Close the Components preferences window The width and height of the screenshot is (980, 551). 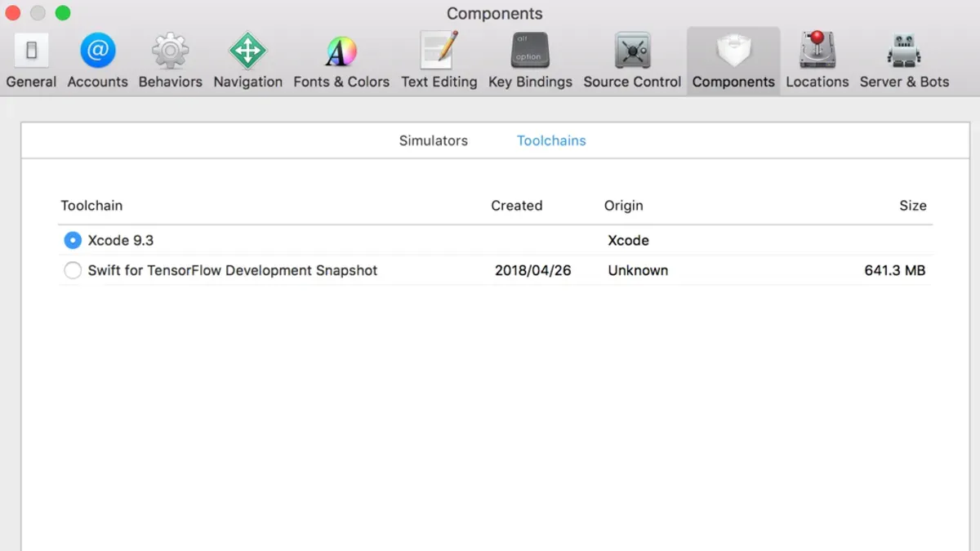point(12,13)
